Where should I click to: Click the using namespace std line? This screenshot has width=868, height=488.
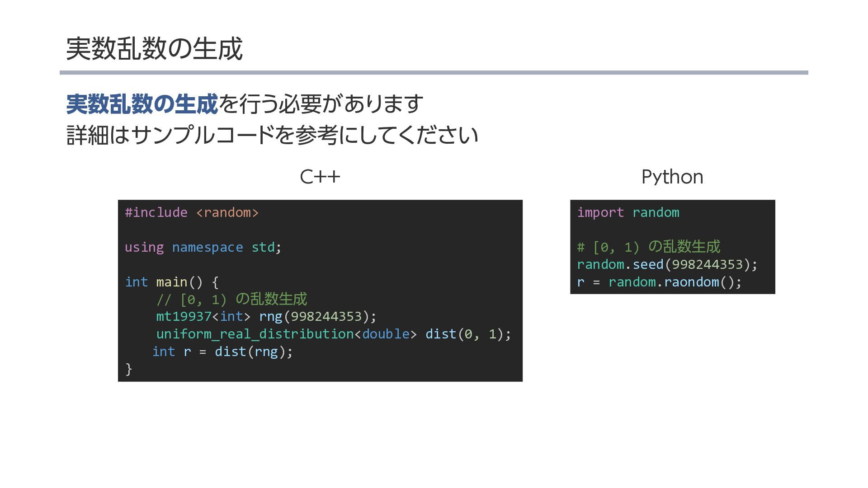tap(203, 247)
